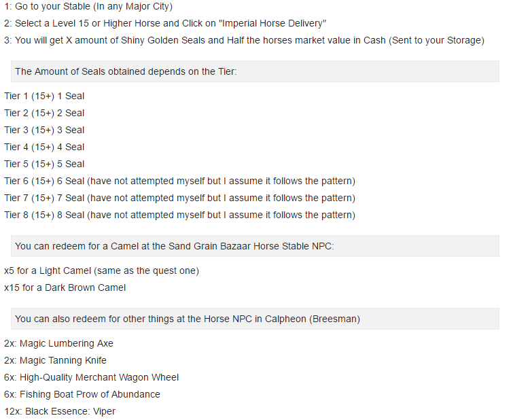The height and width of the screenshot is (420, 513).
Task: Click the 'Magic Tanning Knife' entry
Action: tap(55, 361)
